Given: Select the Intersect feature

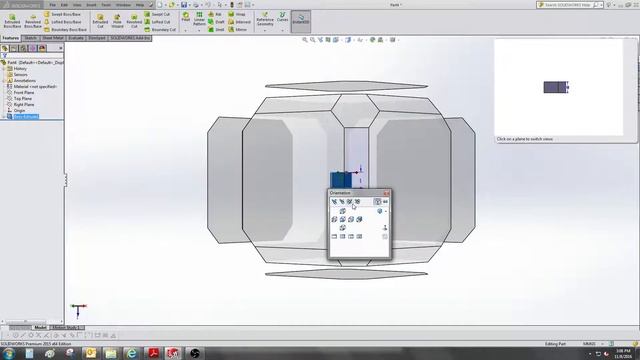Looking at the screenshot, I should (x=239, y=22).
